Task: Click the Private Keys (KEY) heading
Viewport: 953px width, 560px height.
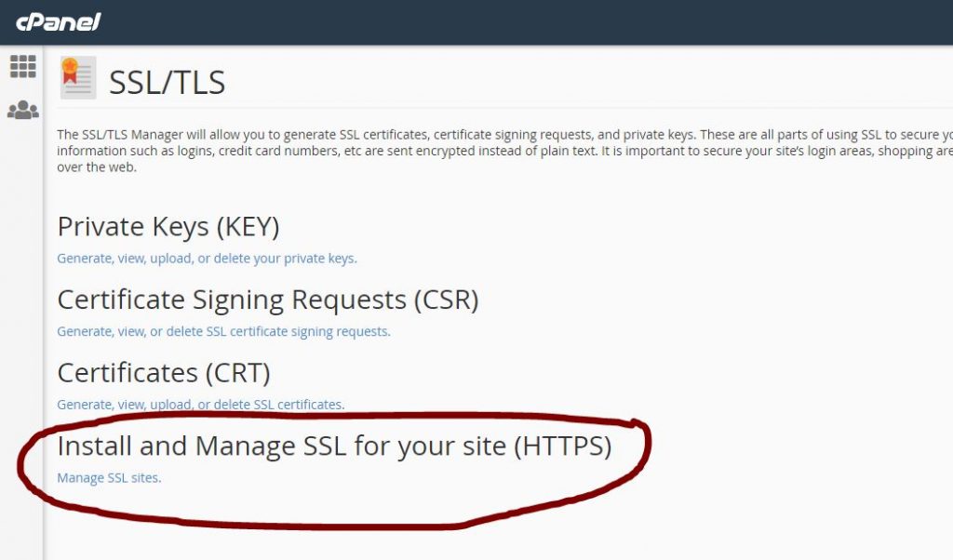Action: pyautogui.click(x=168, y=227)
